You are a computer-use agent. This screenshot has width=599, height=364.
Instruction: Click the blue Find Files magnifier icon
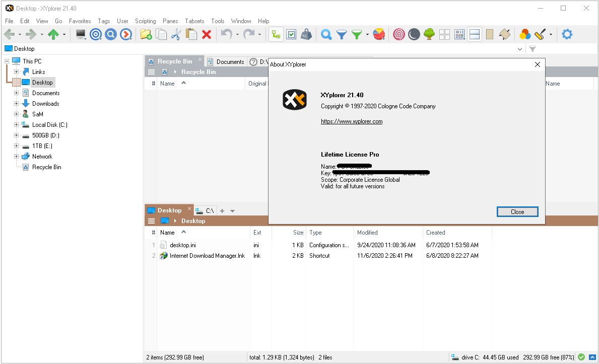326,34
